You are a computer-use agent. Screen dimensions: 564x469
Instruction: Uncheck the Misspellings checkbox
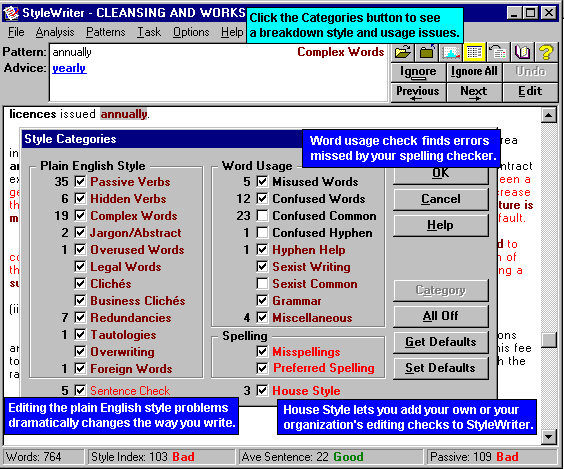[x=262, y=351]
